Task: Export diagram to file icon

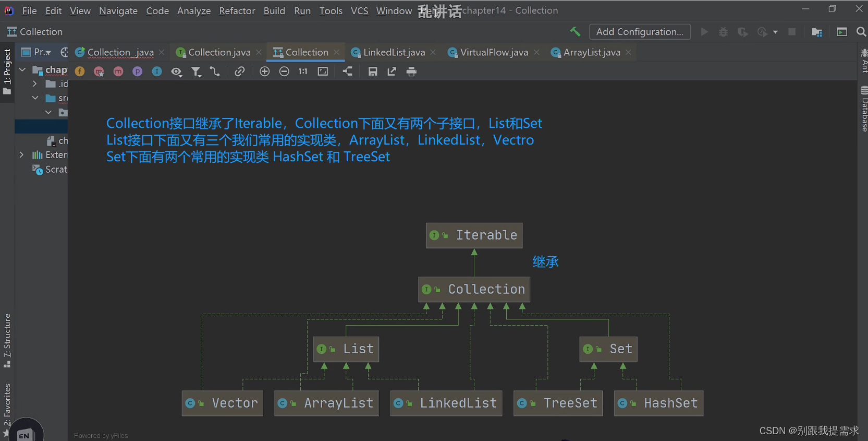Action: click(392, 71)
